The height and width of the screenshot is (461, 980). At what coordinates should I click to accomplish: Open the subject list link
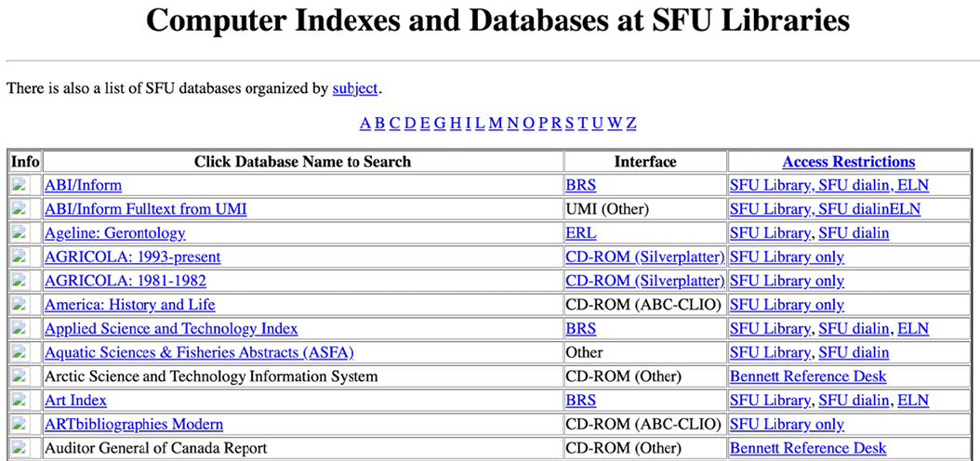[355, 88]
